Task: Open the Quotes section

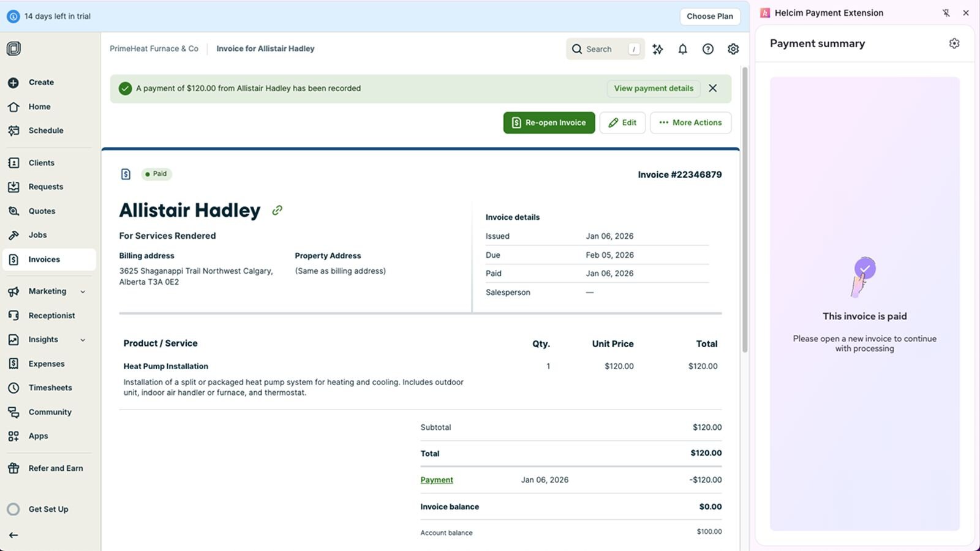Action: (x=42, y=211)
